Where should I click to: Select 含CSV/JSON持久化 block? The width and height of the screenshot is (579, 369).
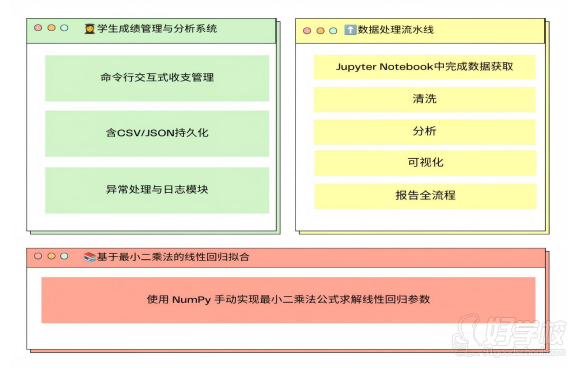coord(157,133)
